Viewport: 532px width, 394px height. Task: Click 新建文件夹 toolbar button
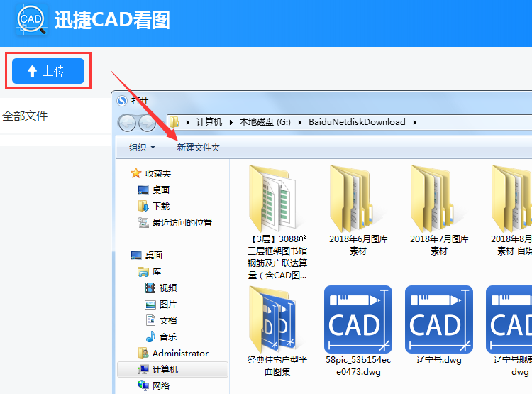[x=199, y=148]
